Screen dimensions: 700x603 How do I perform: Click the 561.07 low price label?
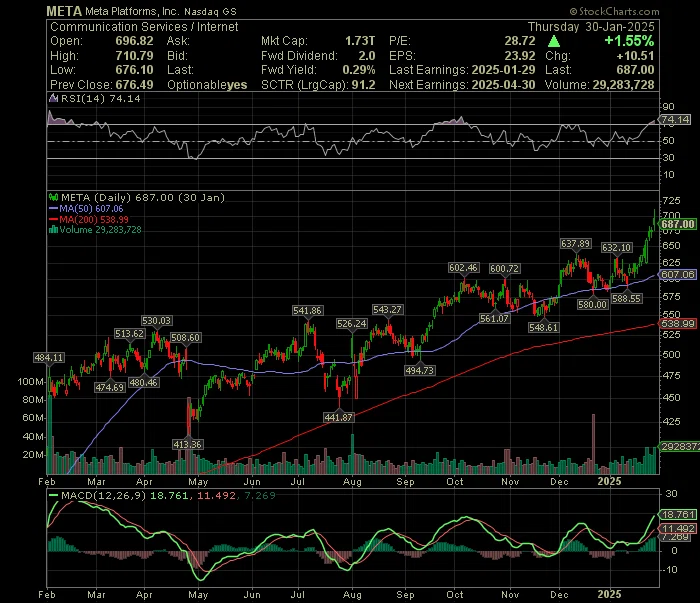(495, 319)
